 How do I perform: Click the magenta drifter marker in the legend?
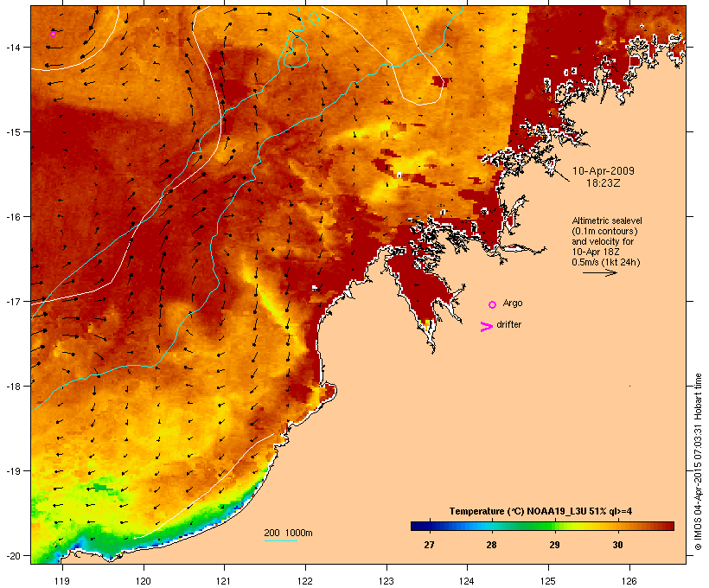pyautogui.click(x=487, y=327)
